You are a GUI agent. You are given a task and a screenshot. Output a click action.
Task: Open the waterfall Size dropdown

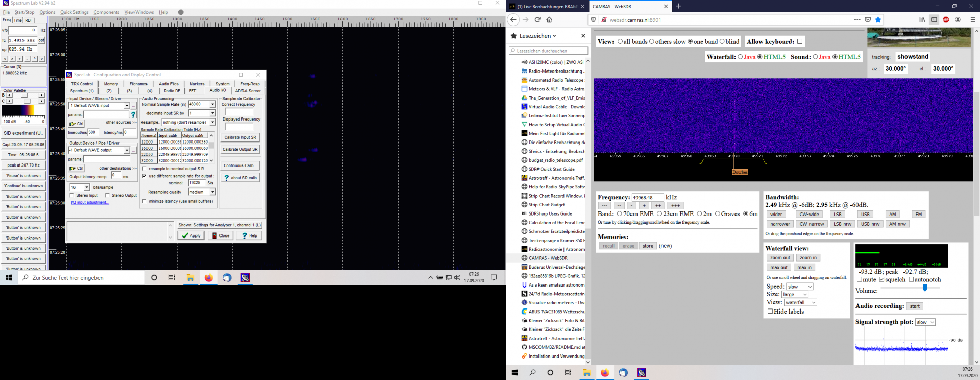pyautogui.click(x=795, y=295)
